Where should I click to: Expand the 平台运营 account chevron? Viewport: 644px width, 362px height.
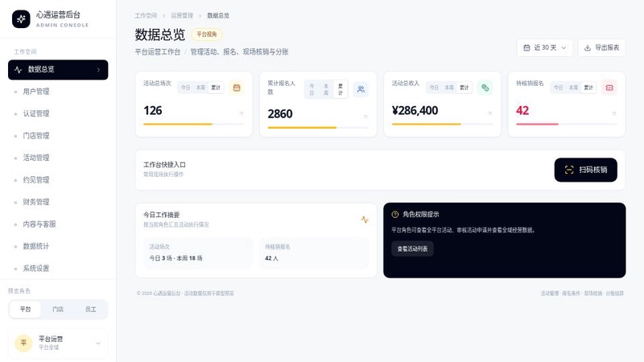(x=97, y=343)
